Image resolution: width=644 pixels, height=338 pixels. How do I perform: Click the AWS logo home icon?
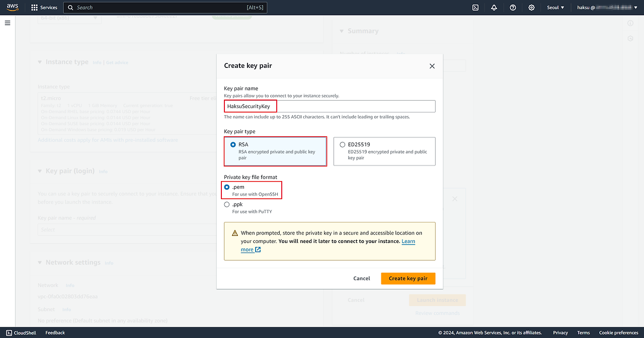pos(13,8)
